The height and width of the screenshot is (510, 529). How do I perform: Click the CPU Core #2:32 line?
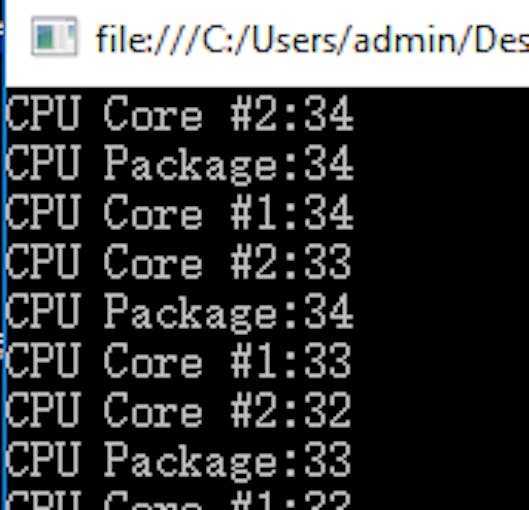tap(179, 410)
